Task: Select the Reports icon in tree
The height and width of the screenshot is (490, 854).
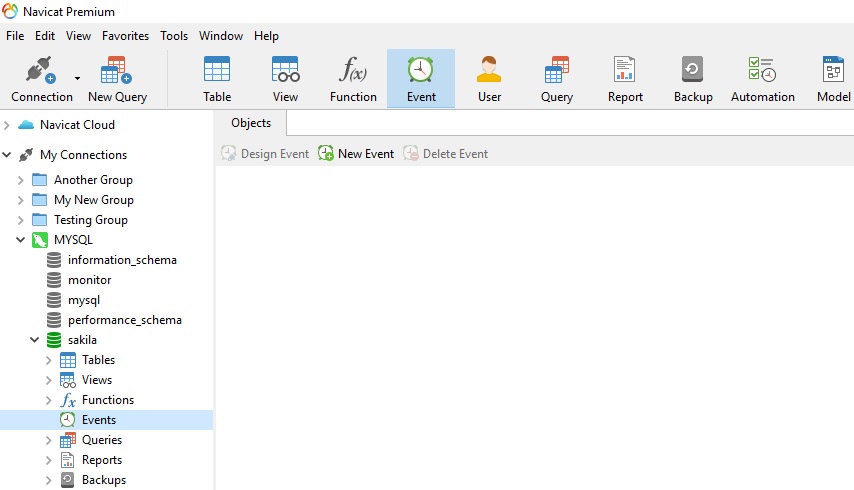Action: click(x=68, y=460)
